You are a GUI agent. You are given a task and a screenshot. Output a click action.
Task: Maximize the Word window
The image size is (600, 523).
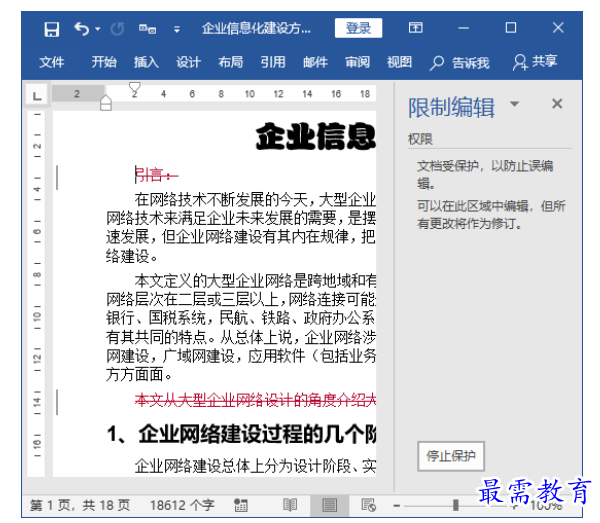(x=511, y=28)
